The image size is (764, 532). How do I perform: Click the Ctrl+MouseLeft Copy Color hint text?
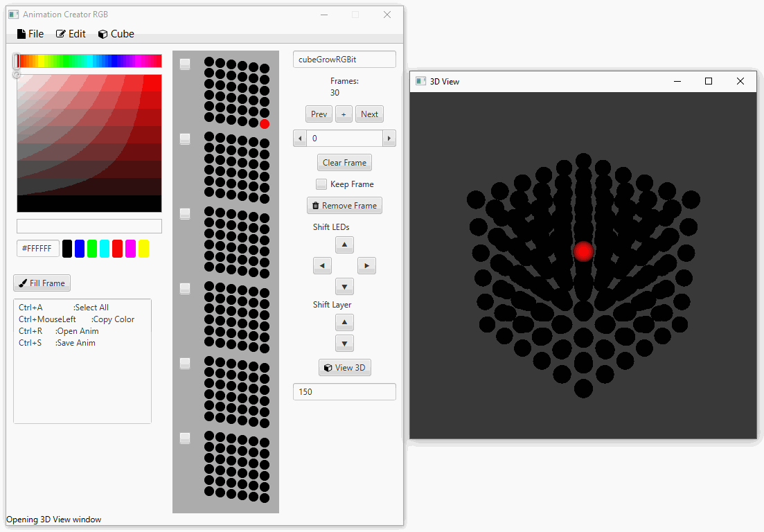[x=76, y=319]
